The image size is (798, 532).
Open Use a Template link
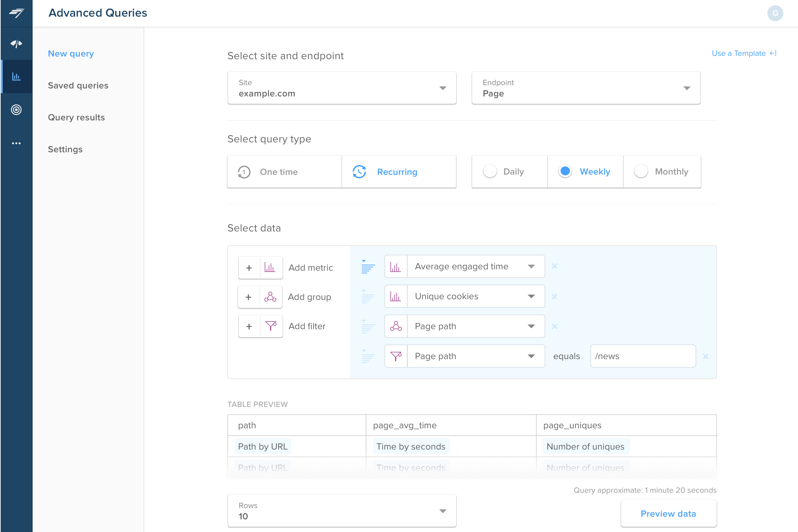tap(738, 53)
